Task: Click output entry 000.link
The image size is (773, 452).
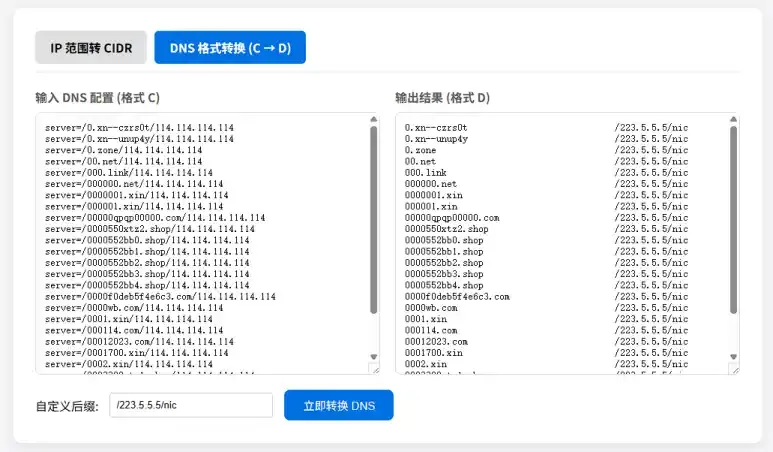Action: [426, 173]
